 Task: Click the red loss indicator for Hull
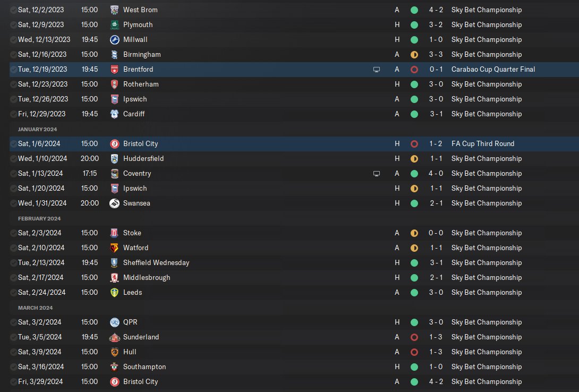tap(414, 352)
